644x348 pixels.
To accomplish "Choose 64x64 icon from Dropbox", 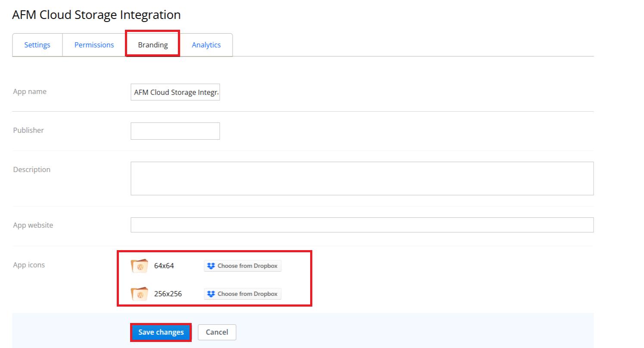I will tap(243, 266).
